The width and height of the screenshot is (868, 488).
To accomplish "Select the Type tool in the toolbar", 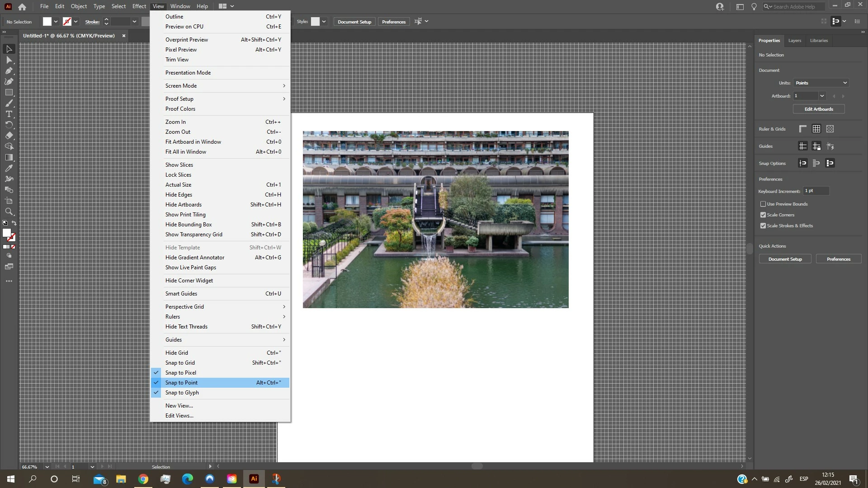I will tap(9, 114).
